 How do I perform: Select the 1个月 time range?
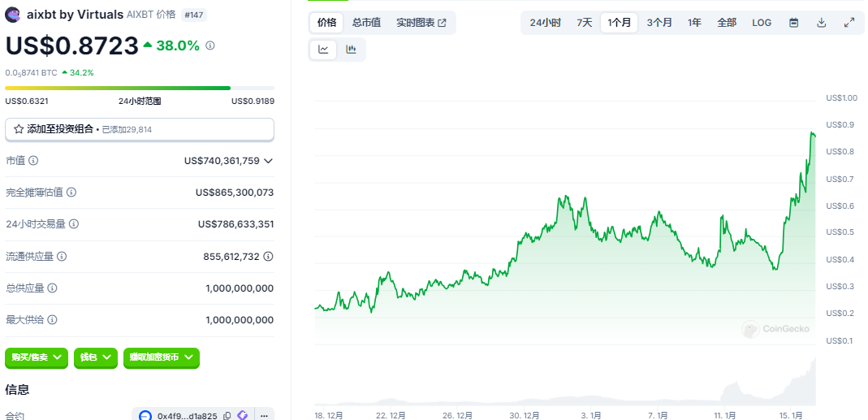pyautogui.click(x=619, y=23)
